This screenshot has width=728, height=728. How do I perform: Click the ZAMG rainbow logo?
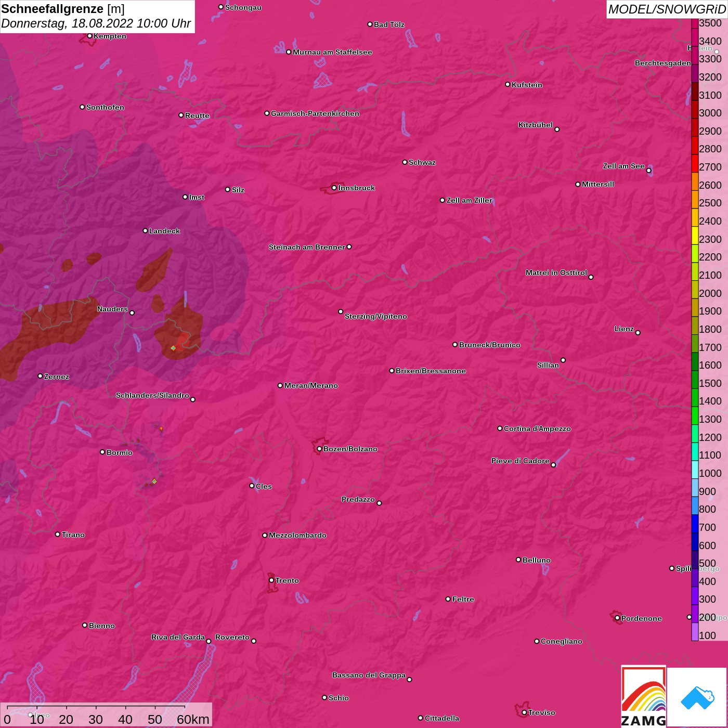pyautogui.click(x=643, y=696)
